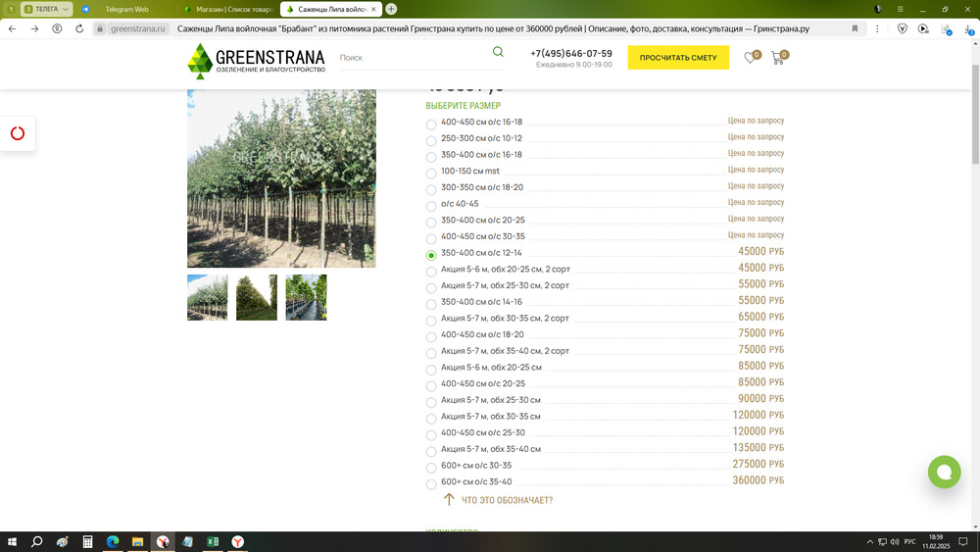The image size is (980, 552).
Task: Show hidden system tray icons
Action: pyautogui.click(x=869, y=541)
